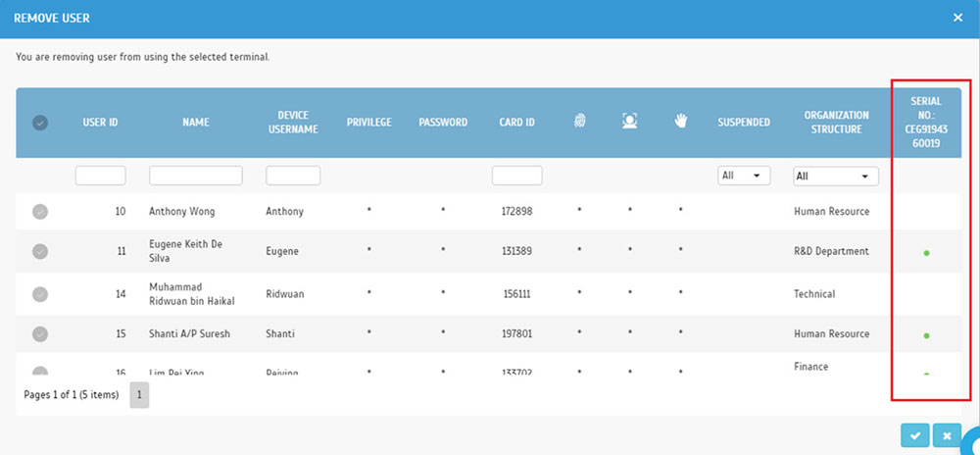Click user ID 10
Screen dimensions: 980x455
click(x=120, y=211)
